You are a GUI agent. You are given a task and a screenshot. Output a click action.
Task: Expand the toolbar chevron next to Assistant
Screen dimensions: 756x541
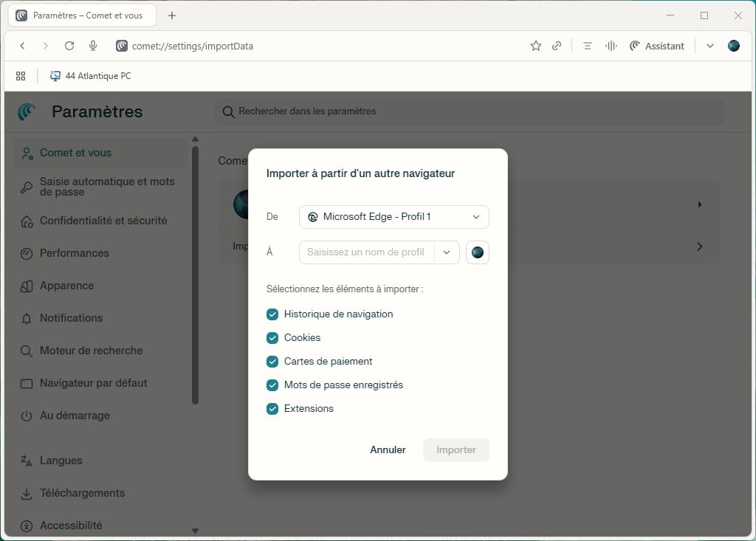pos(709,46)
